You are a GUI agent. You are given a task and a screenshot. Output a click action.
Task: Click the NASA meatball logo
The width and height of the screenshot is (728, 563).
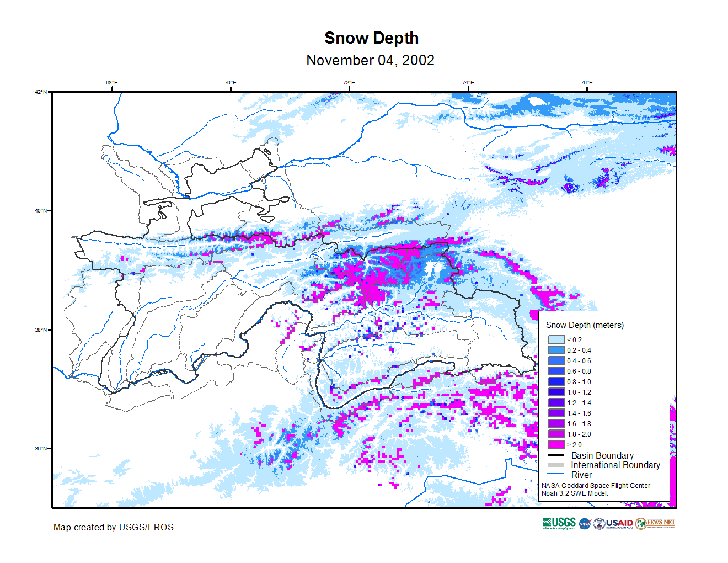[585, 524]
